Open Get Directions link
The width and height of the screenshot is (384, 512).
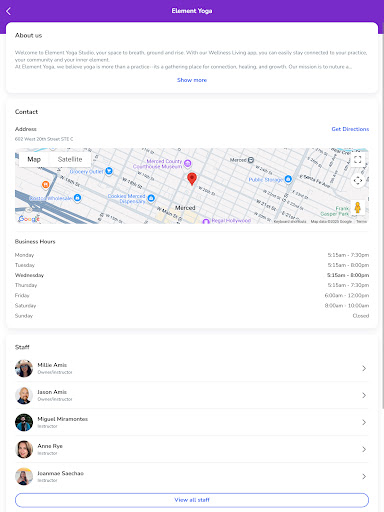(x=350, y=129)
